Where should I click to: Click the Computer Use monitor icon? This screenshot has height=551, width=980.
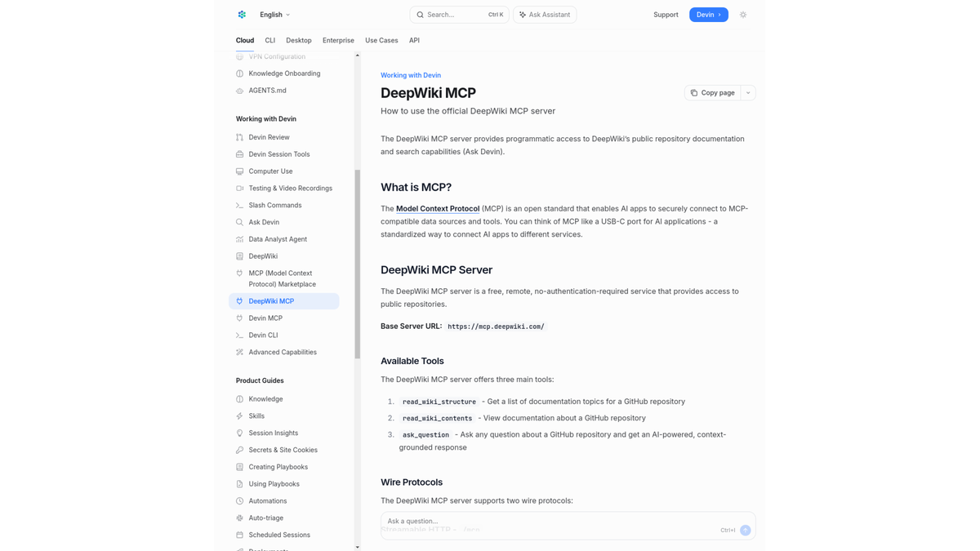pos(240,171)
